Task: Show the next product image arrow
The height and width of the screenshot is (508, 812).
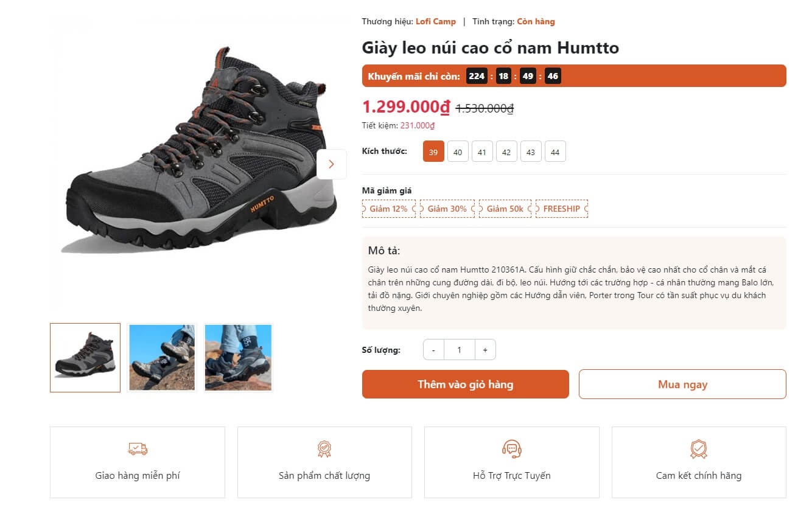Action: tap(331, 164)
